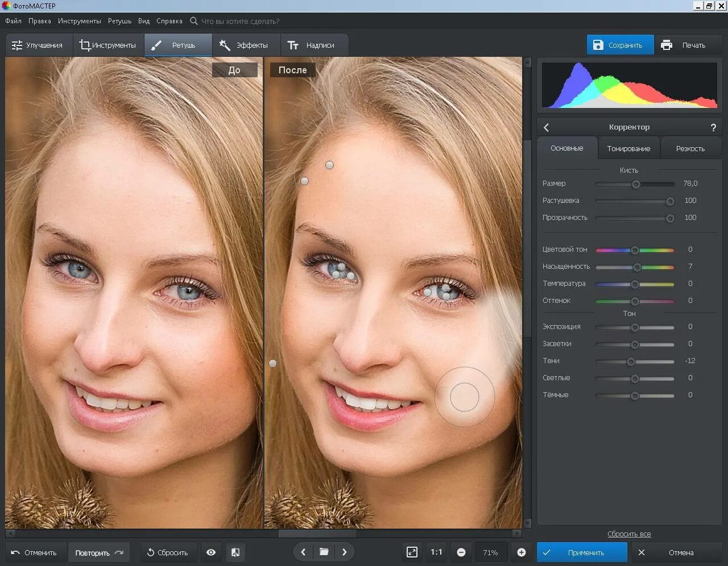Switch to the Тонирование tab
This screenshot has width=728, height=566.
pyautogui.click(x=628, y=149)
